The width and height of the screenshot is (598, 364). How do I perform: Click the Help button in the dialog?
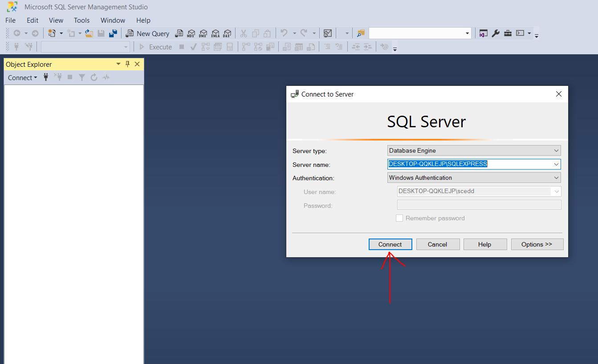pos(485,244)
